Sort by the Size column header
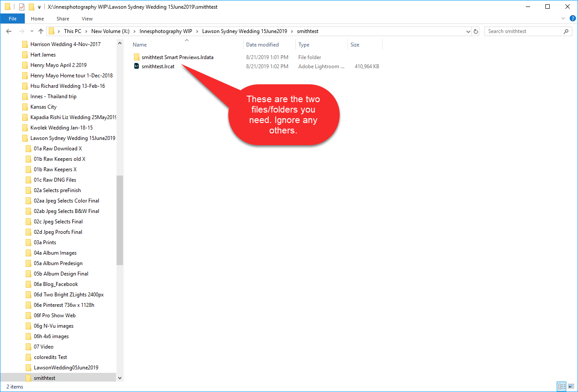Image resolution: width=578 pixels, height=392 pixels. [355, 45]
